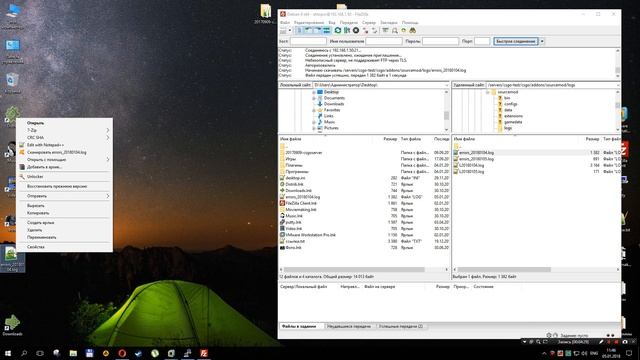Image resolution: width=640 pixels, height=360 pixels.
Task: Select extensions folder in remote tree
Action: pyautogui.click(x=513, y=116)
